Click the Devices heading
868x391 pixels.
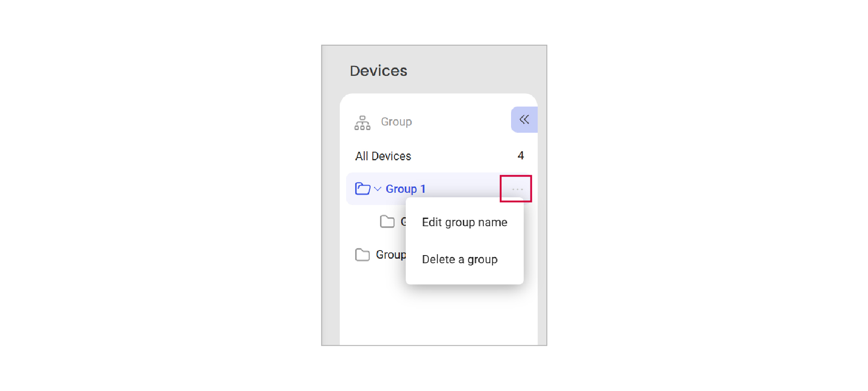[378, 70]
